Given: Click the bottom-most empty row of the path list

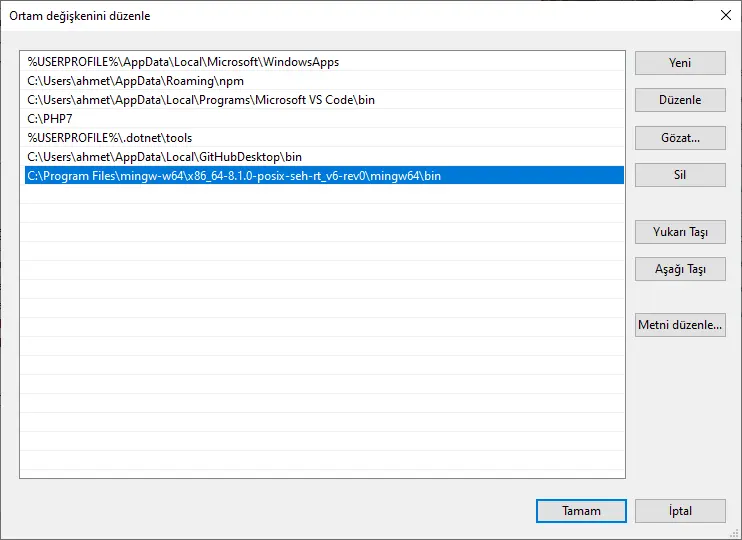Looking at the screenshot, I should coord(320,467).
